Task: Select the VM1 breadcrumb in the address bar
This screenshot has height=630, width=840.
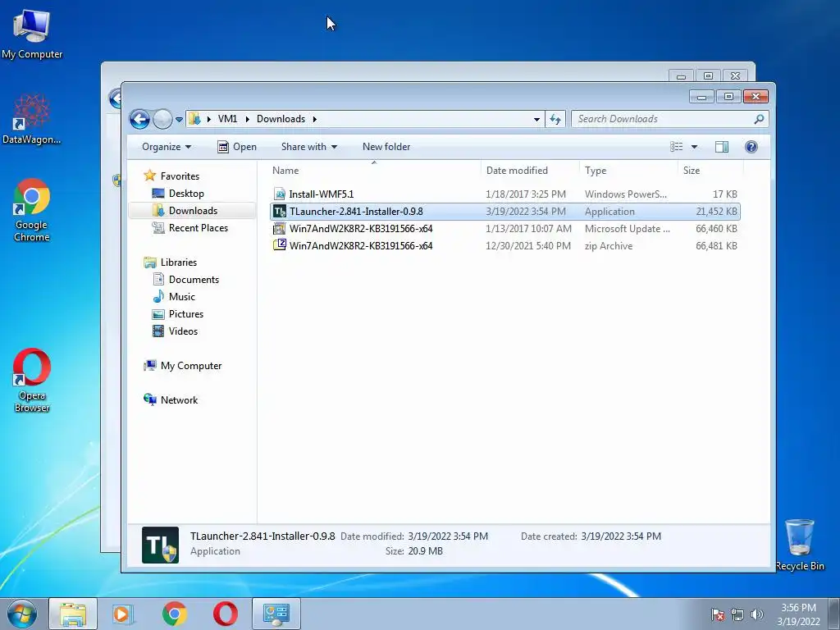Action: [227, 119]
